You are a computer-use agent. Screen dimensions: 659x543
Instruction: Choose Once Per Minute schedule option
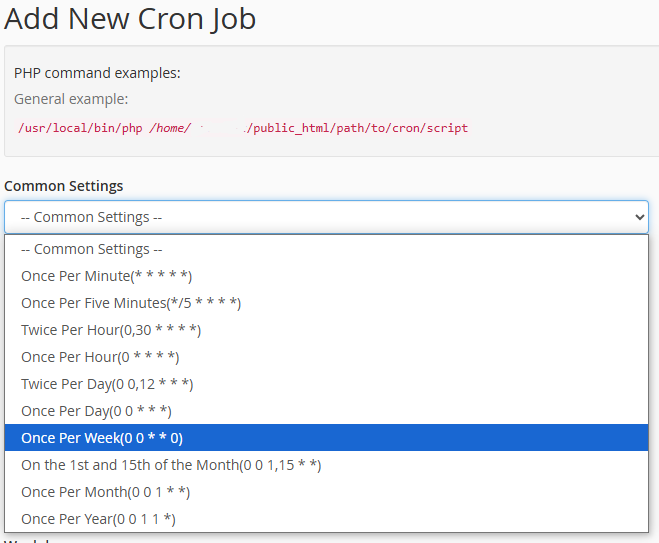point(106,276)
